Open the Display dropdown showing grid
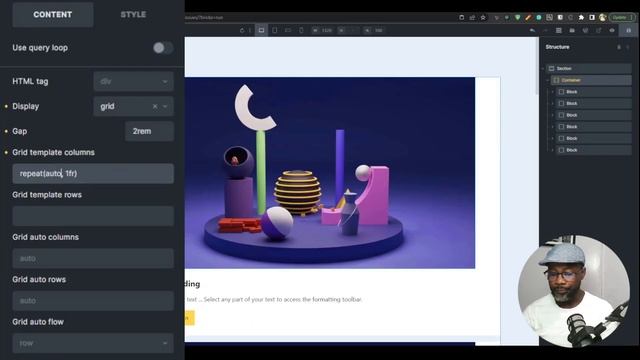This screenshot has height=360, width=640. point(133,106)
